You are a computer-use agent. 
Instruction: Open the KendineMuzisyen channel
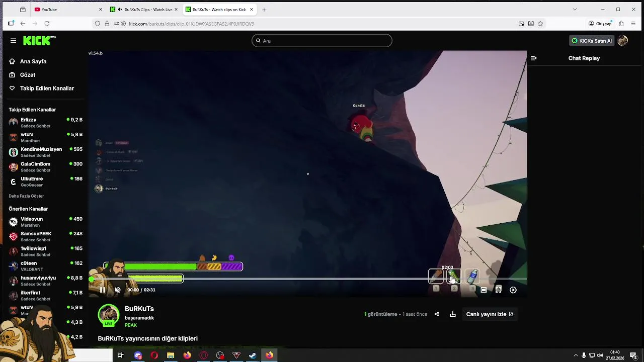point(45,152)
